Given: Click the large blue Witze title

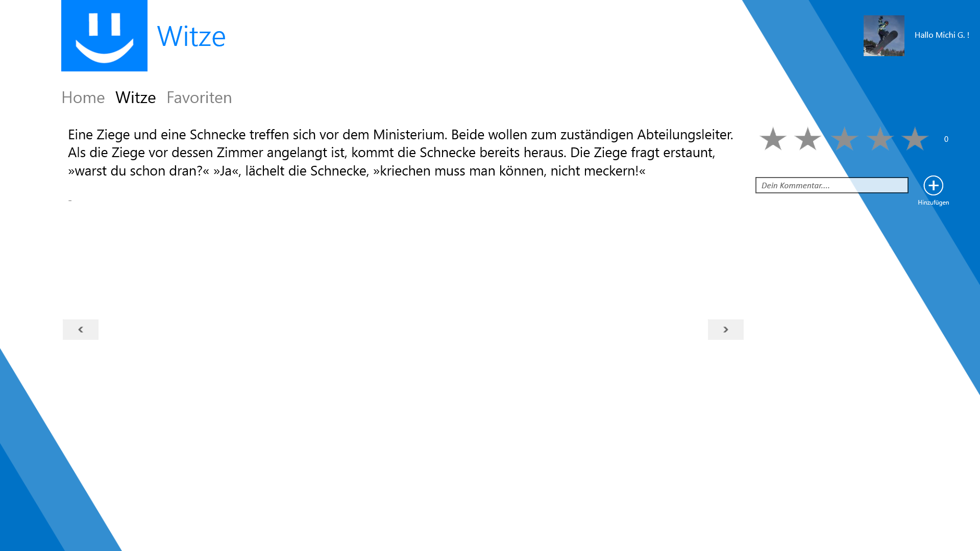Looking at the screenshot, I should tap(191, 36).
